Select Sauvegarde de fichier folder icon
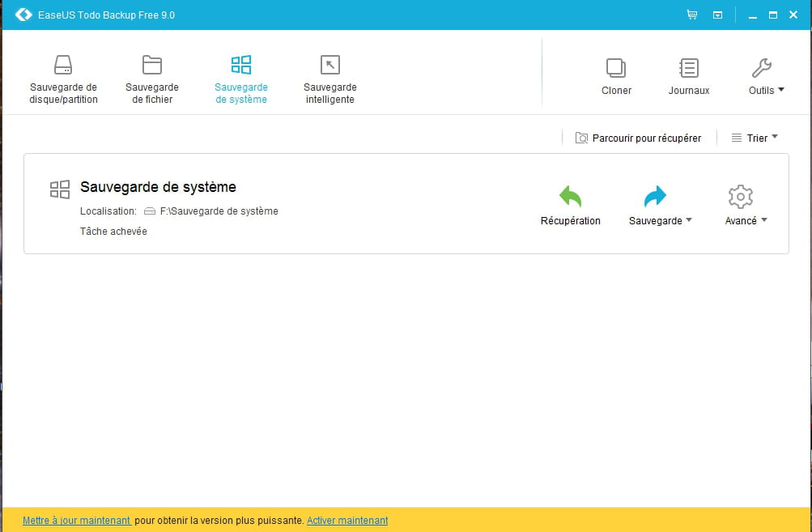Image resolution: width=812 pixels, height=532 pixels. click(x=151, y=65)
